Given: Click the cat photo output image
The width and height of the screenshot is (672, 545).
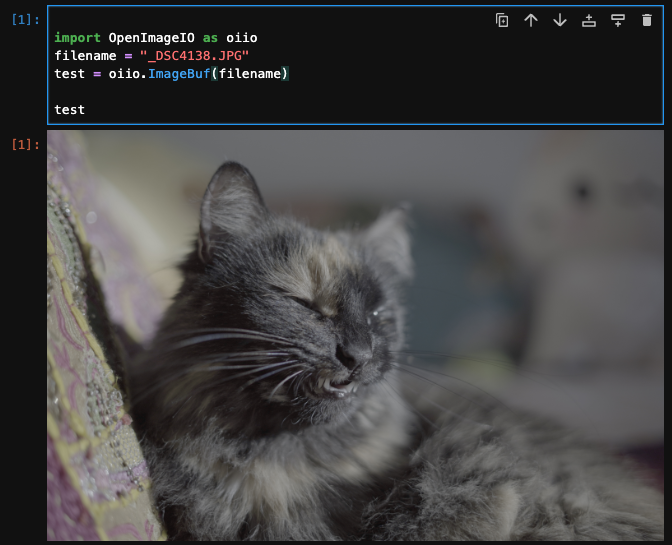Looking at the screenshot, I should 355,335.
